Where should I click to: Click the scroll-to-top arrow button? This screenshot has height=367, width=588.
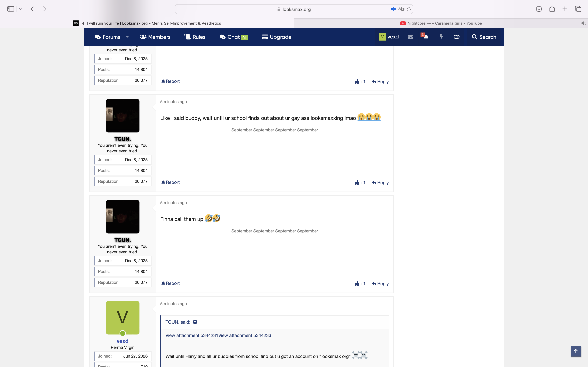pos(576,351)
